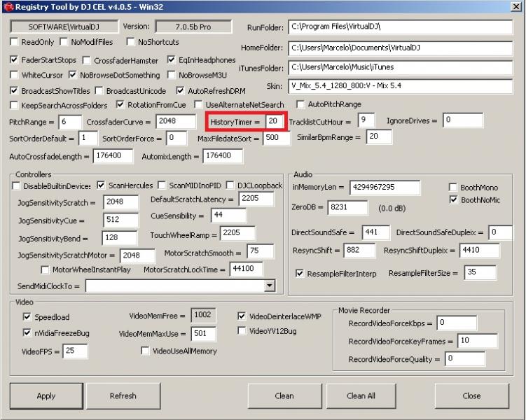Click the Refresh button
The width and height of the screenshot is (526, 420).
(123, 396)
